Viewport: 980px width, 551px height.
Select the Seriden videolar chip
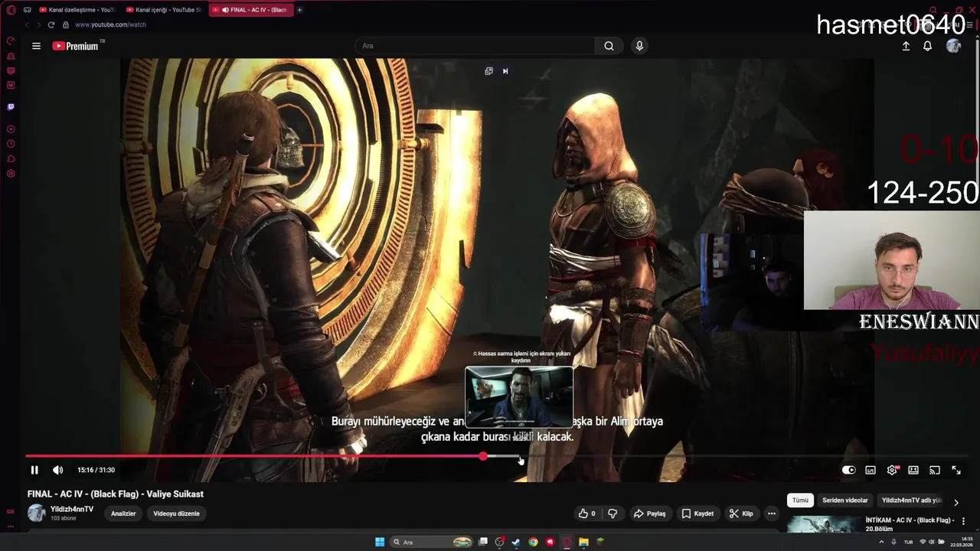[x=845, y=500]
